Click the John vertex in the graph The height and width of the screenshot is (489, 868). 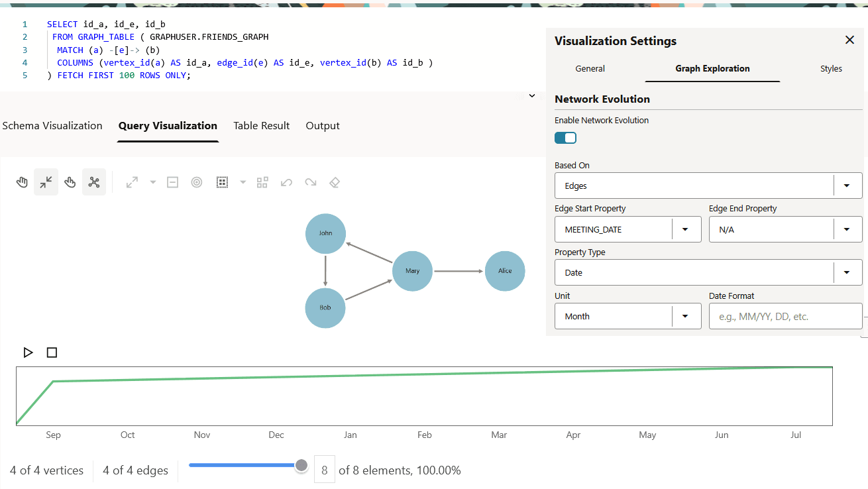point(325,233)
